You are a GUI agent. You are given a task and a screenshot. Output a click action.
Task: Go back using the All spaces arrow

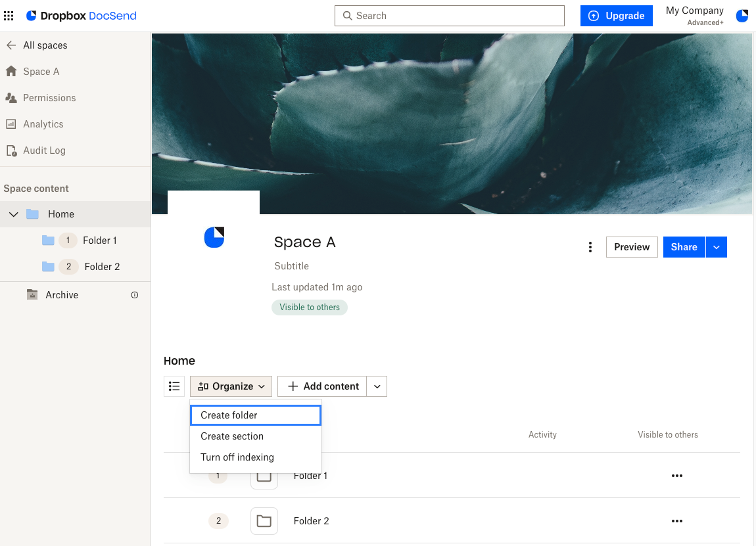[11, 45]
